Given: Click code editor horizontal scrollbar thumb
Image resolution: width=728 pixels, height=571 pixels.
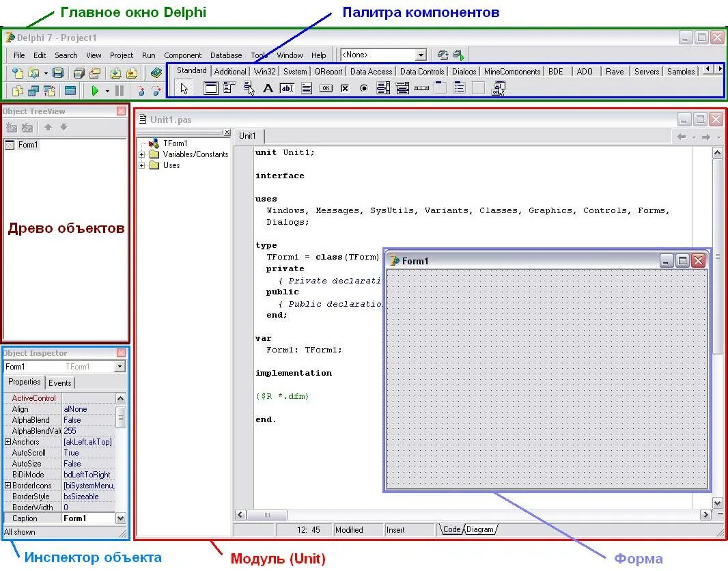Looking at the screenshot, I should 267,514.
